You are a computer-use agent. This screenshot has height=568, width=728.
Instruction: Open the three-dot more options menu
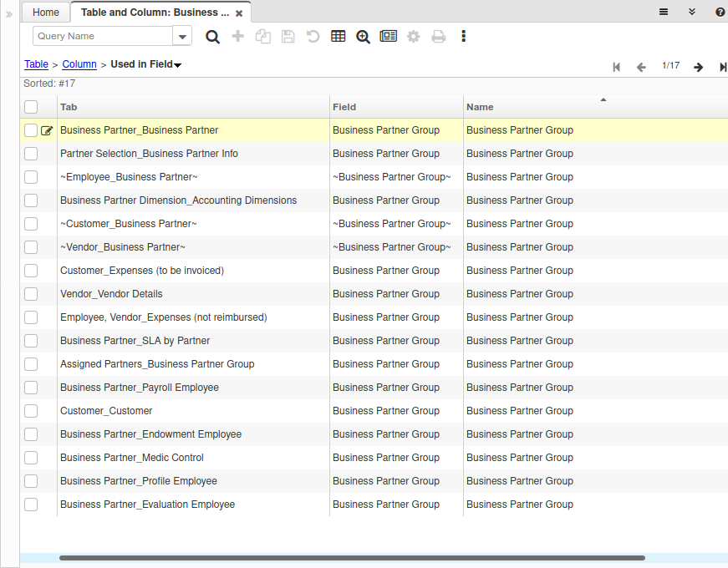coord(464,37)
